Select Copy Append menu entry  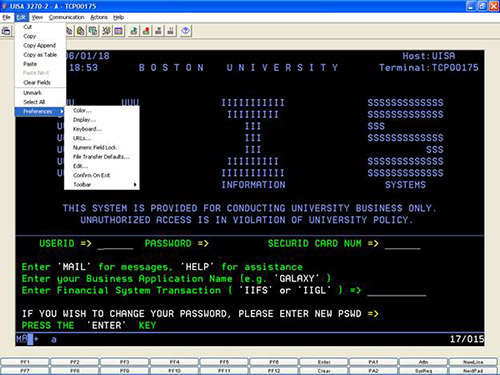click(x=39, y=45)
